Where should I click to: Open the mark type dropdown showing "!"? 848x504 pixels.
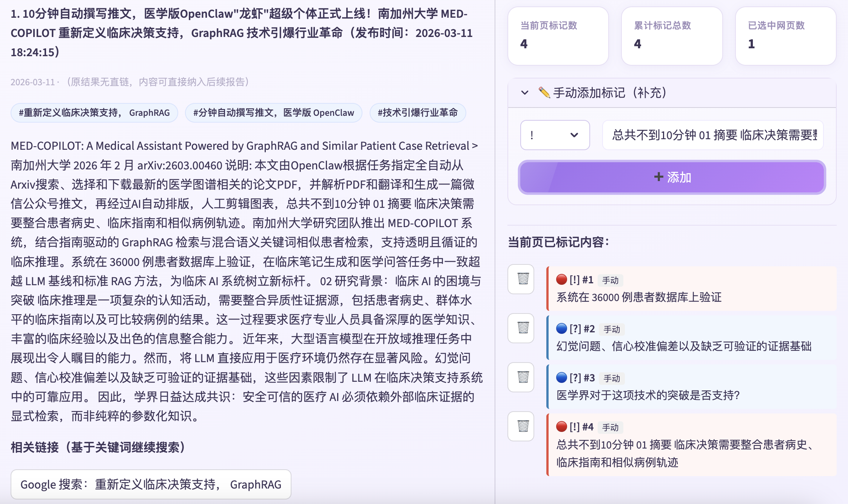pyautogui.click(x=555, y=135)
